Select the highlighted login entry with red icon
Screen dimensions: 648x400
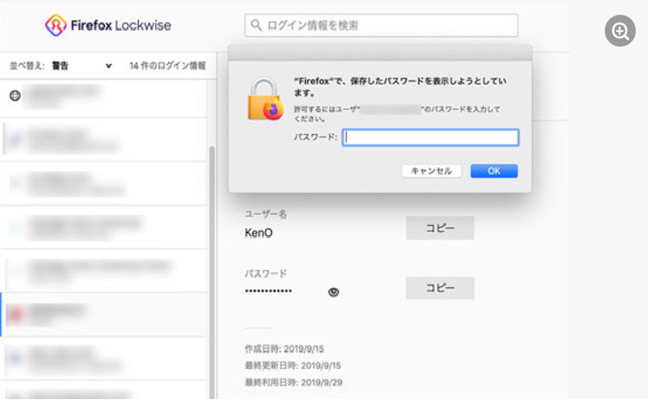tap(103, 314)
